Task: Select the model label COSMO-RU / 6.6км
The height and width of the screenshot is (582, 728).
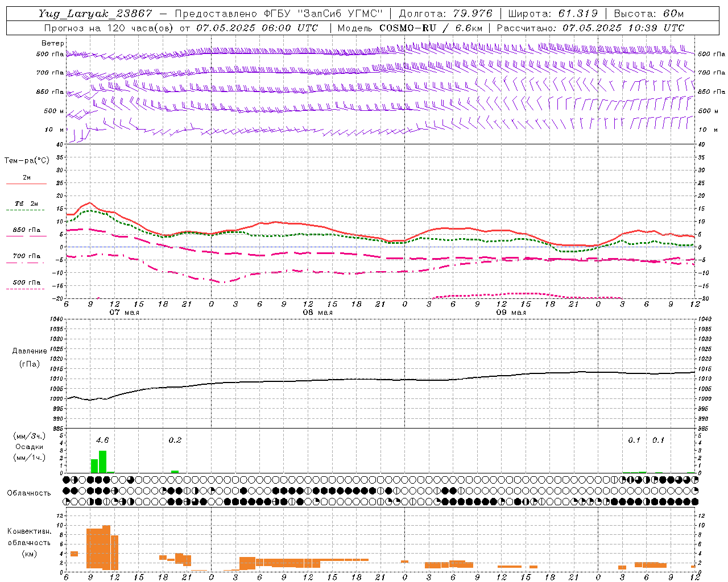Action: pyautogui.click(x=431, y=28)
